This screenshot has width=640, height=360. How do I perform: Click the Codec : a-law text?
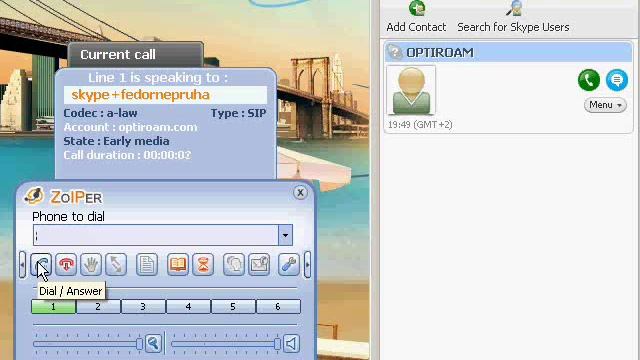click(100, 113)
